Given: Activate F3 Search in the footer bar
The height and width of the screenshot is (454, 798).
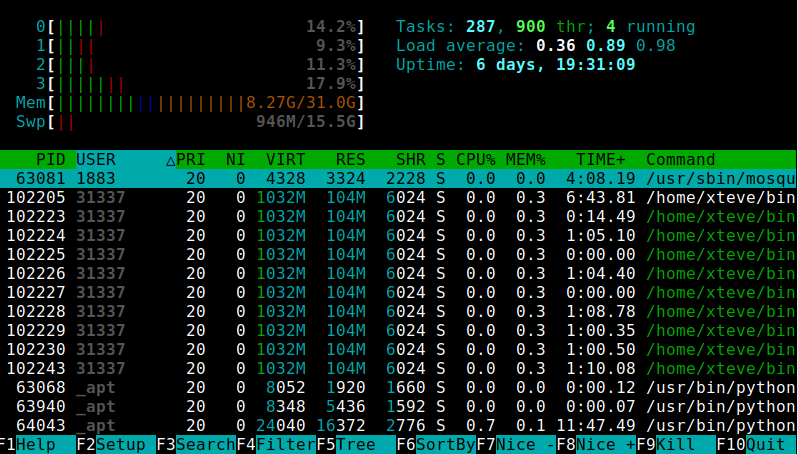Looking at the screenshot, I should pyautogui.click(x=196, y=444).
